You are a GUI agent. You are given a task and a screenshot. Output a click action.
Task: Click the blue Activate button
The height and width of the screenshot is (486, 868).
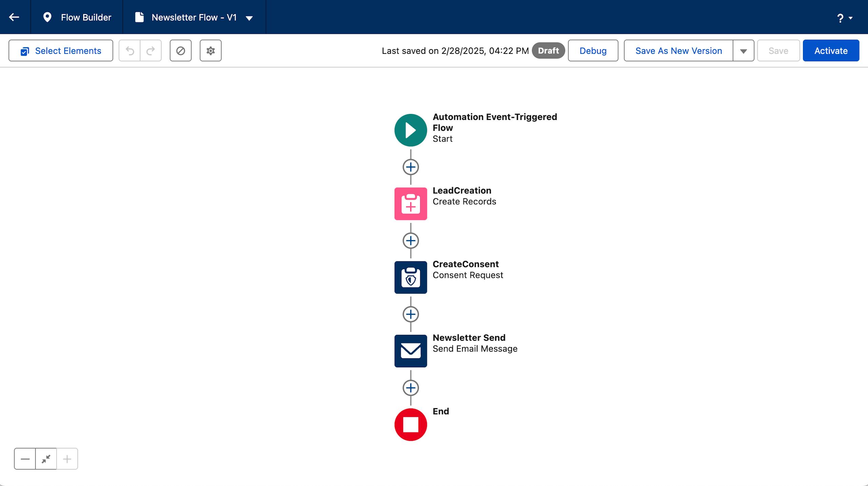pyautogui.click(x=831, y=51)
